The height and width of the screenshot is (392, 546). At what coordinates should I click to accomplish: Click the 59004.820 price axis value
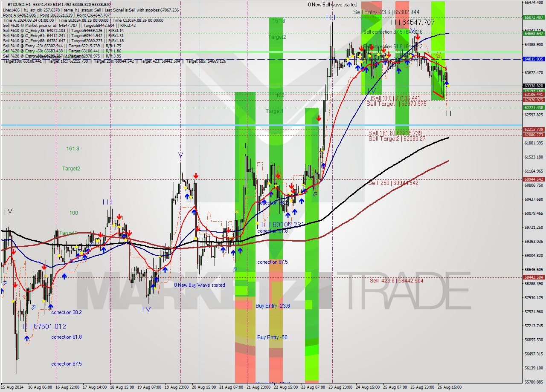(534, 255)
